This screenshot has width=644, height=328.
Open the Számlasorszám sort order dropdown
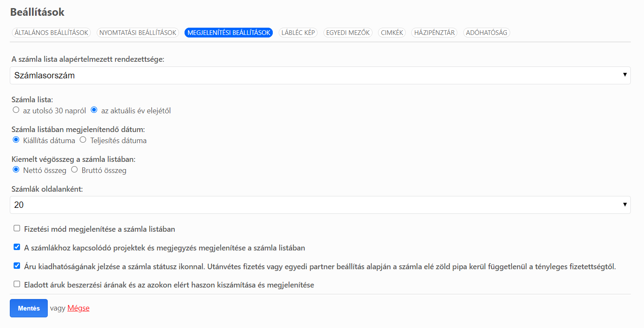point(320,75)
